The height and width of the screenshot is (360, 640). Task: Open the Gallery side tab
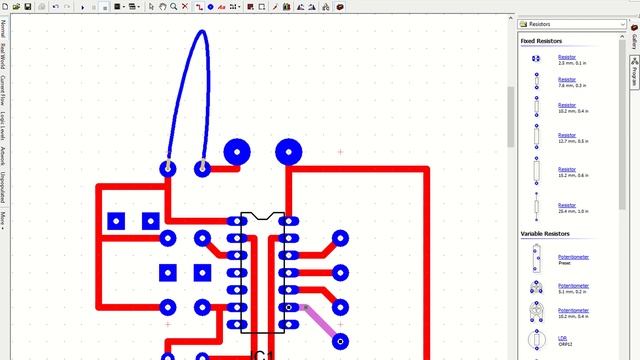coord(634,38)
